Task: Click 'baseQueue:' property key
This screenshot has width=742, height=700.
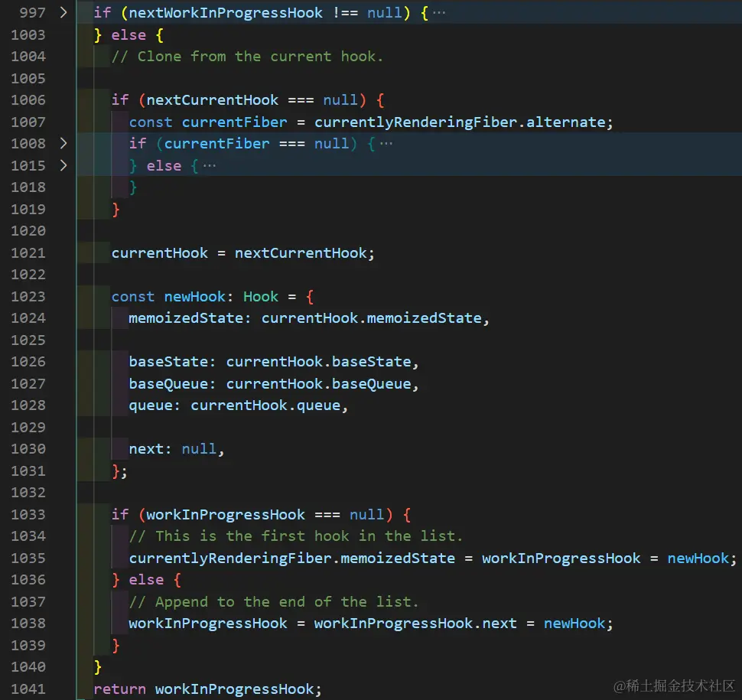Action: click(x=172, y=383)
